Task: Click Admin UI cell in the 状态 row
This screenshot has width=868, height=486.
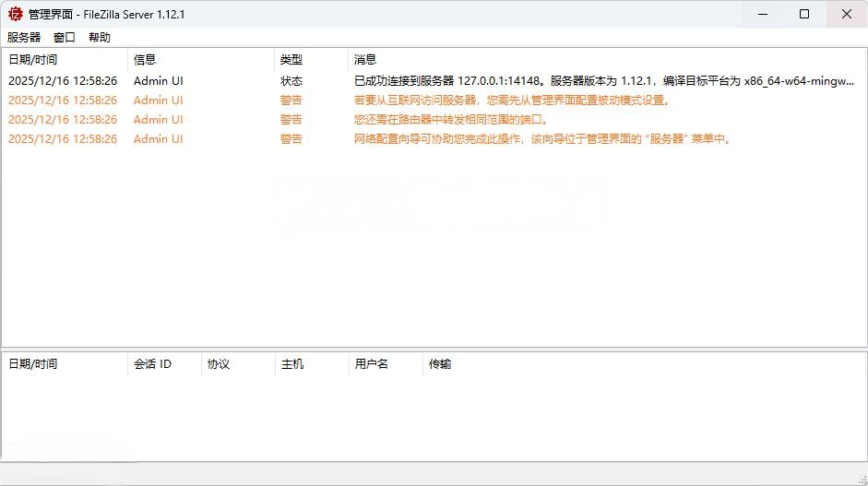Action: point(159,81)
